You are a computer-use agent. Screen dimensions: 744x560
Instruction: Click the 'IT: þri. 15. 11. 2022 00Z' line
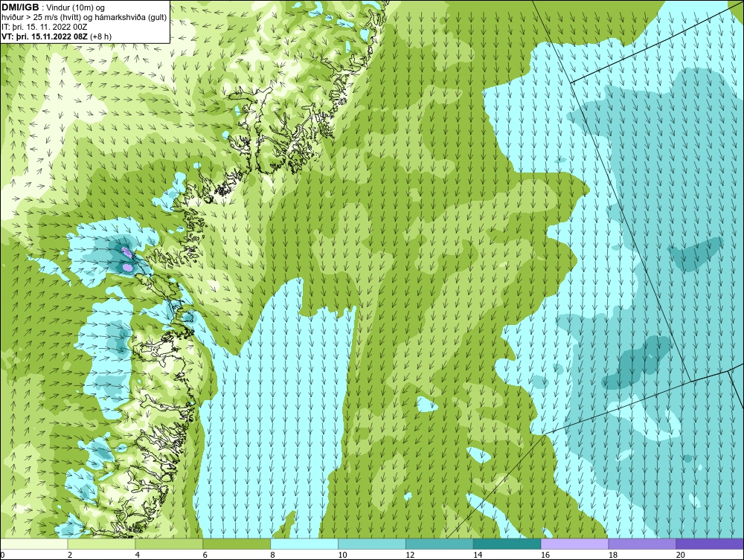pyautogui.click(x=45, y=27)
